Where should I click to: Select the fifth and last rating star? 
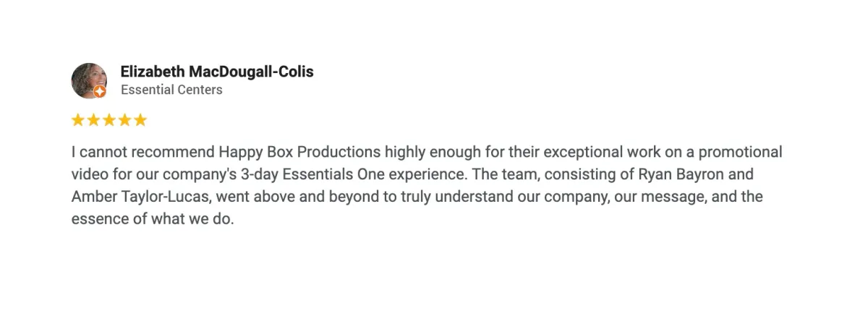click(x=140, y=120)
